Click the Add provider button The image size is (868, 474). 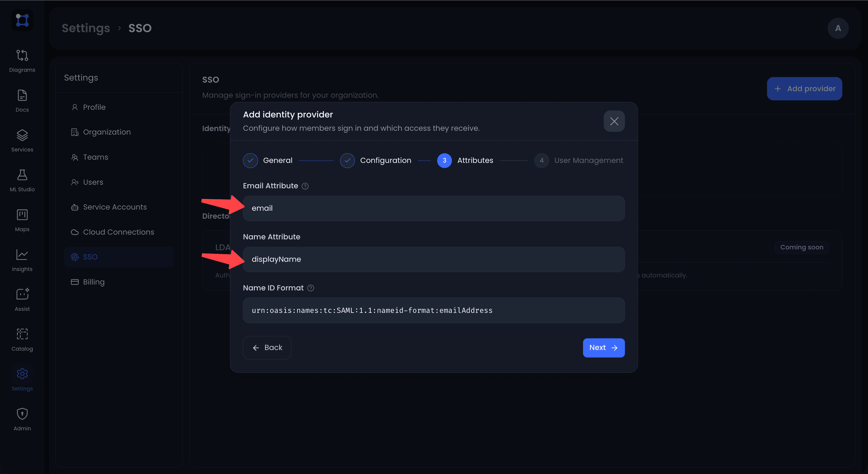[804, 89]
